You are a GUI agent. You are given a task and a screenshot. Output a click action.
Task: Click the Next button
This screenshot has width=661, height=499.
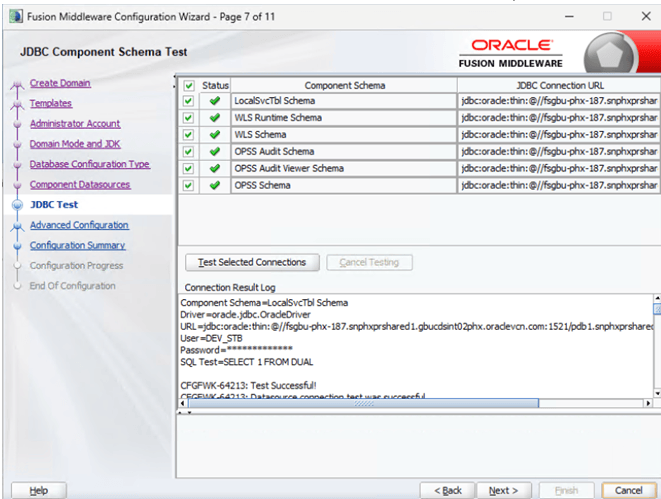[x=503, y=491]
